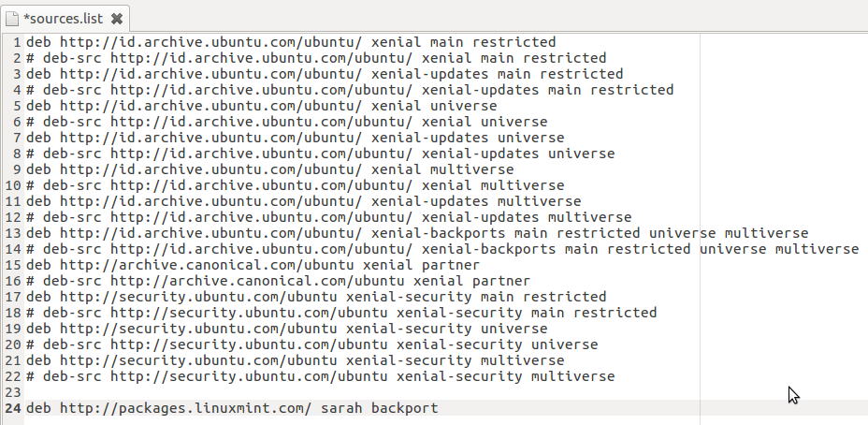Click the commented deb-src line 2
The image size is (868, 425).
tap(316, 58)
